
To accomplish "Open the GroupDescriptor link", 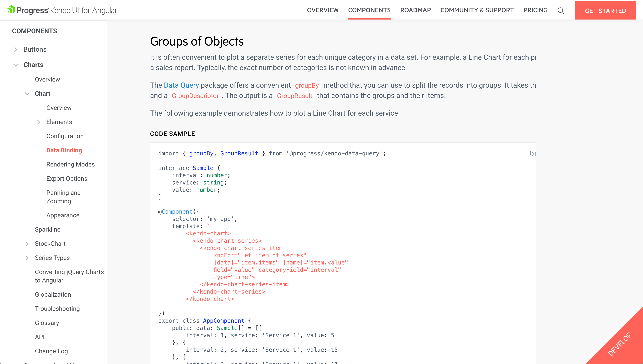I will [x=195, y=96].
